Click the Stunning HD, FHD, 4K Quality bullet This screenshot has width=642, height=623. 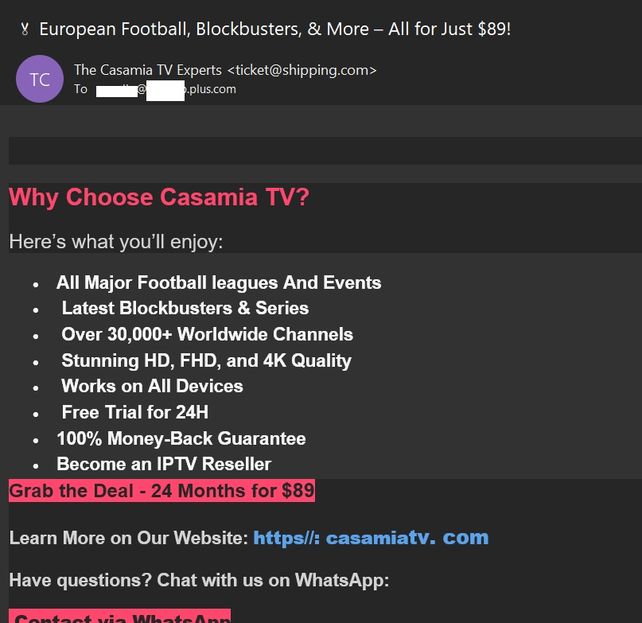tap(206, 360)
